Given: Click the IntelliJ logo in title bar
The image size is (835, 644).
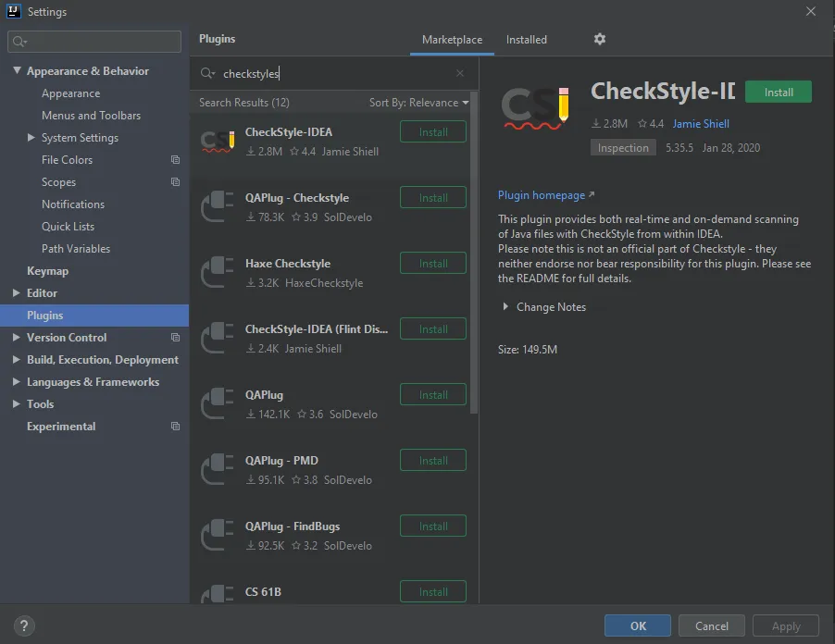Looking at the screenshot, I should [x=13, y=11].
